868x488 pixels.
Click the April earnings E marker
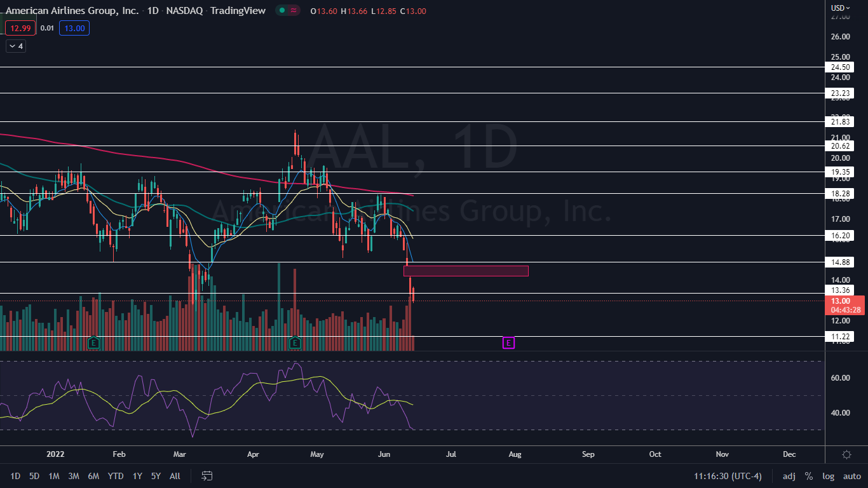coord(294,342)
